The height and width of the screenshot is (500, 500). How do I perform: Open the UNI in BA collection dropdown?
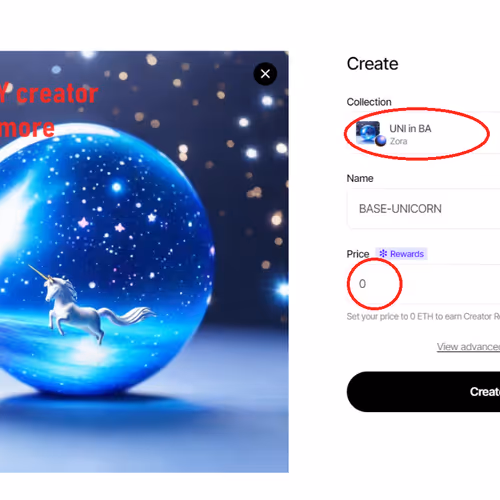pos(423,133)
